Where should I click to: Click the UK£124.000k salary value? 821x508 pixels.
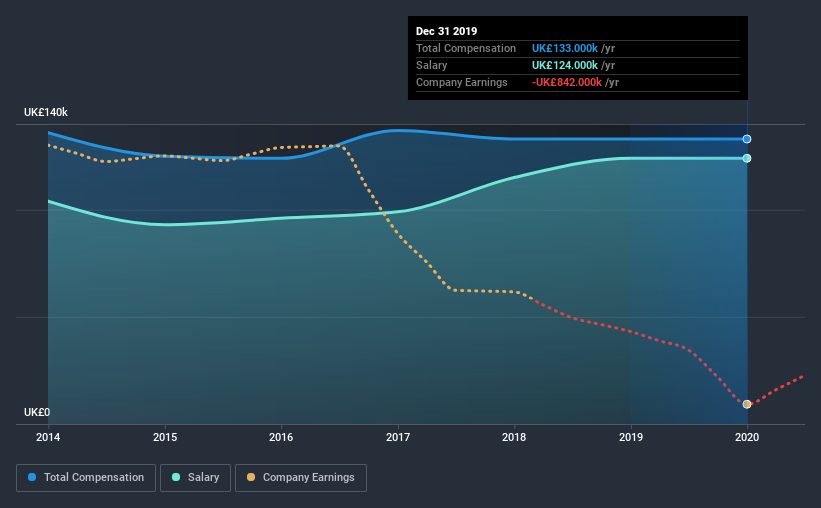564,65
